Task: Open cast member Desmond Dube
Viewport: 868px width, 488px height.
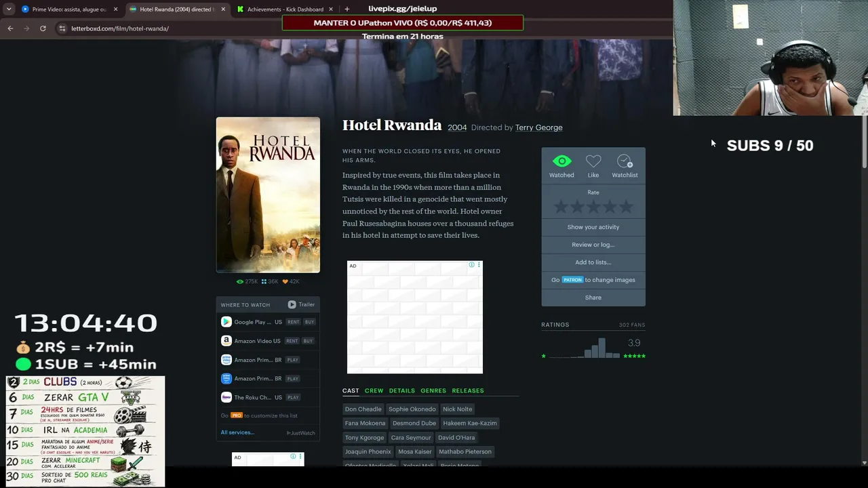Action: click(x=414, y=423)
